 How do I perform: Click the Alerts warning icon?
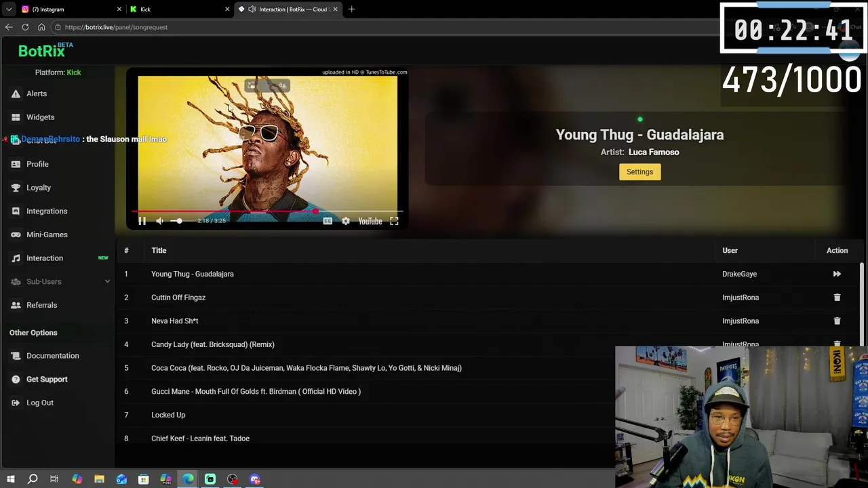pos(16,94)
